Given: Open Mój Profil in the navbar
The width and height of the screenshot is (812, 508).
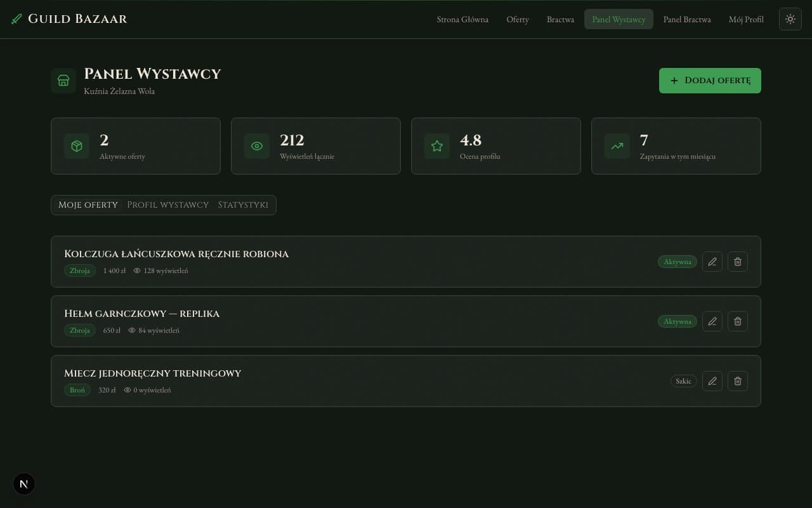Looking at the screenshot, I should pyautogui.click(x=746, y=19).
